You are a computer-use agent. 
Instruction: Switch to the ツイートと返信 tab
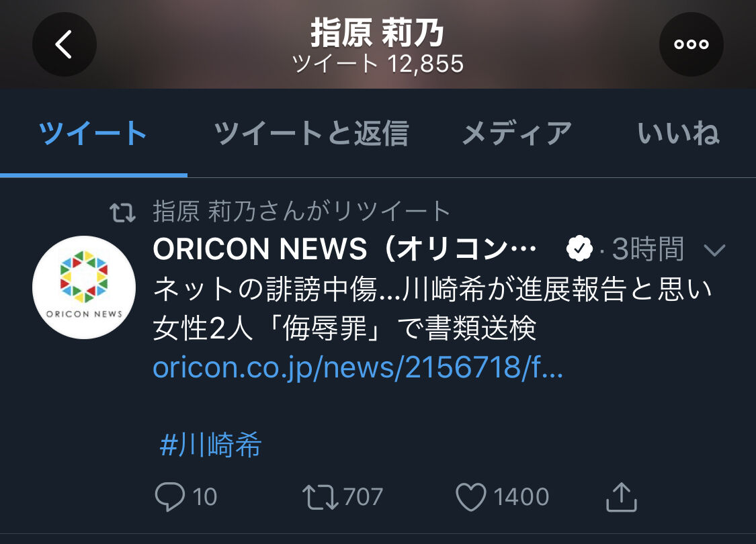[x=311, y=134]
